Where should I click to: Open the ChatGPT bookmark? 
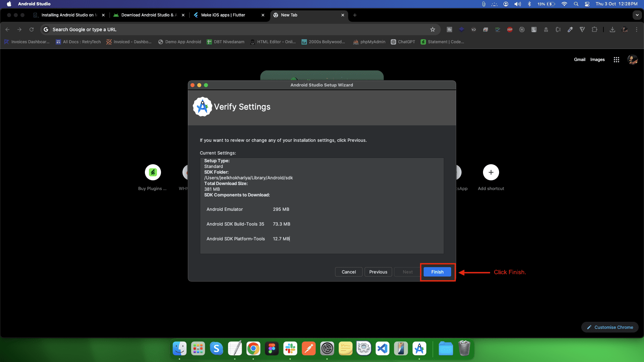pyautogui.click(x=403, y=42)
